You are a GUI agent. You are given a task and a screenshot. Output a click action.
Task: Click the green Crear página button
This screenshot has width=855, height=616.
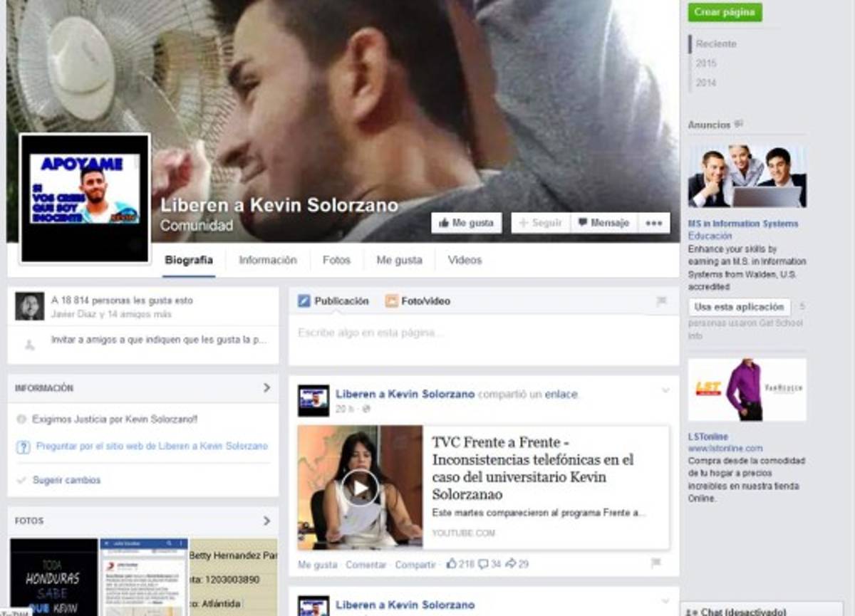tap(725, 12)
